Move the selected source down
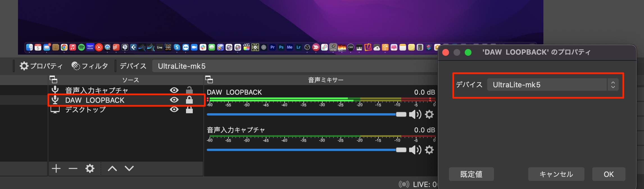Viewport: 644px width, 189px height. tap(129, 168)
